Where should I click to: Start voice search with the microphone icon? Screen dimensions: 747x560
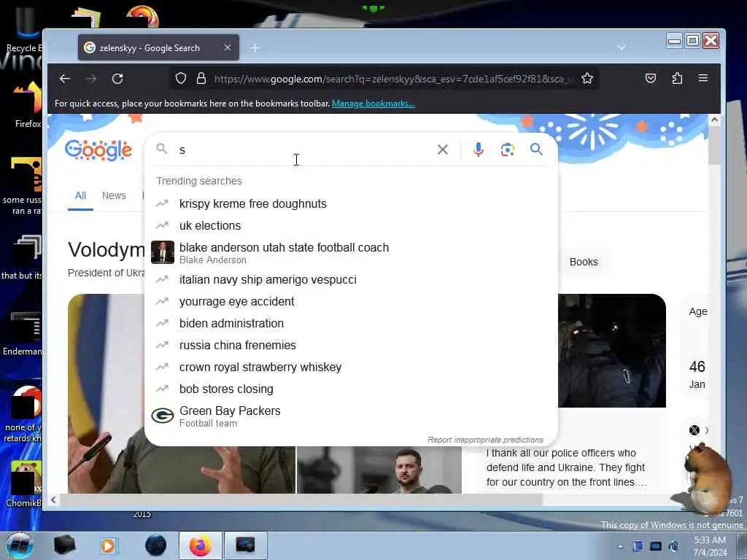479,149
